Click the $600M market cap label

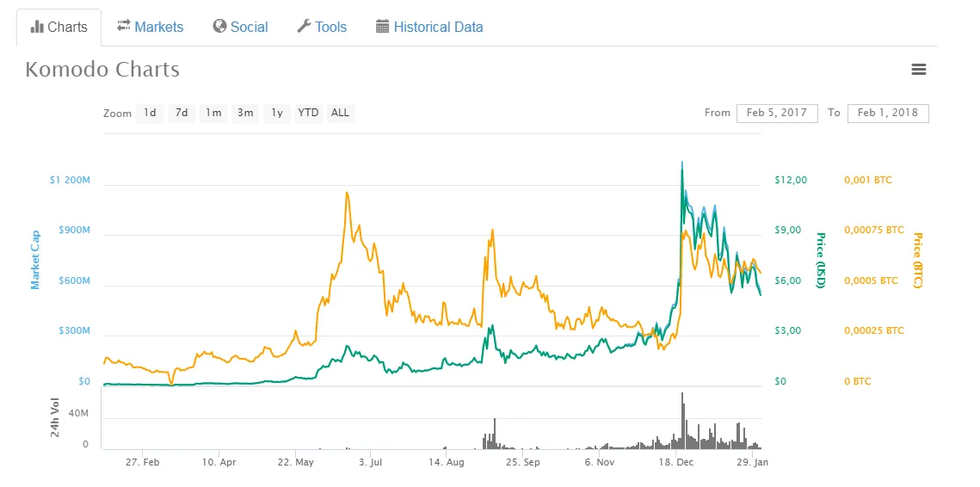tap(74, 280)
